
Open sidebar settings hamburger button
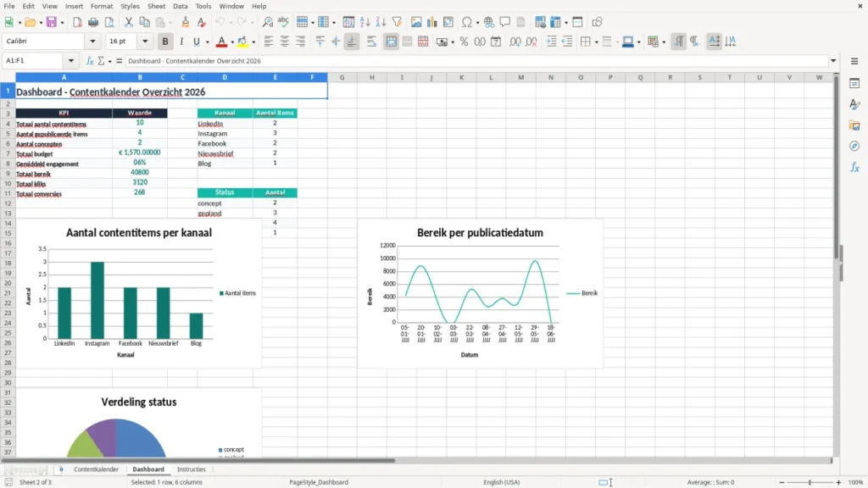[x=854, y=61]
